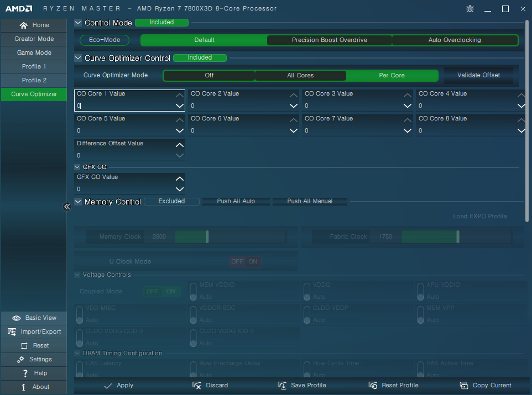This screenshot has width=532, height=395.
Task: Toggle U Clock Mode OFF/ON switch
Action: (244, 261)
